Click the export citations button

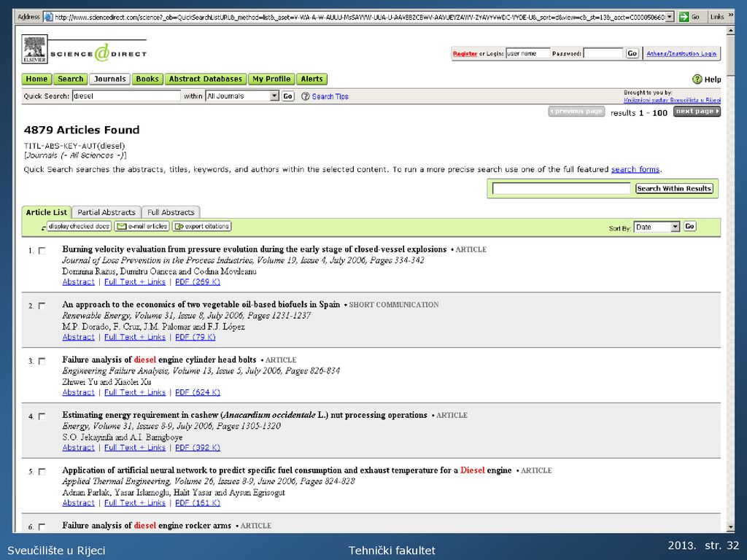click(x=202, y=226)
